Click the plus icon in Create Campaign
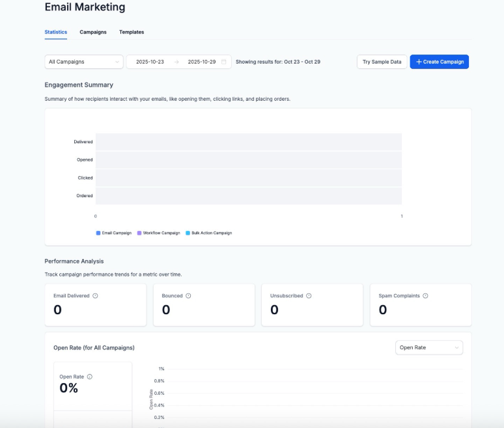The width and height of the screenshot is (504, 428). click(x=419, y=62)
